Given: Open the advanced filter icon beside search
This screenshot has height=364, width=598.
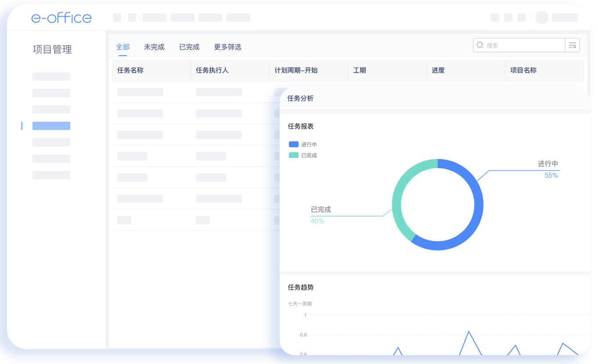Looking at the screenshot, I should tap(572, 45).
